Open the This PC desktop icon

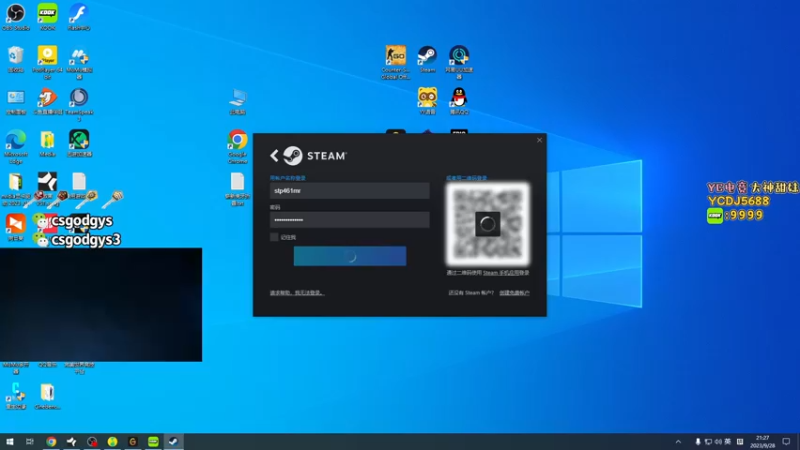coord(238,102)
